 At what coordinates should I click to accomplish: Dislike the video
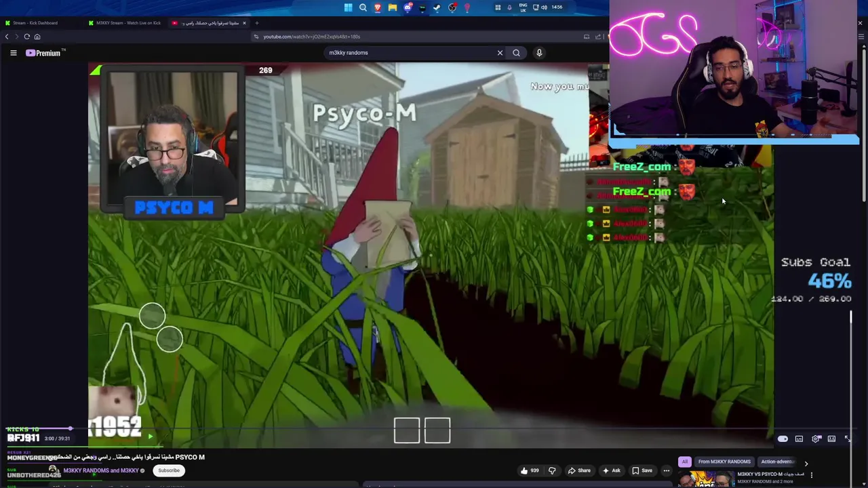click(x=552, y=470)
